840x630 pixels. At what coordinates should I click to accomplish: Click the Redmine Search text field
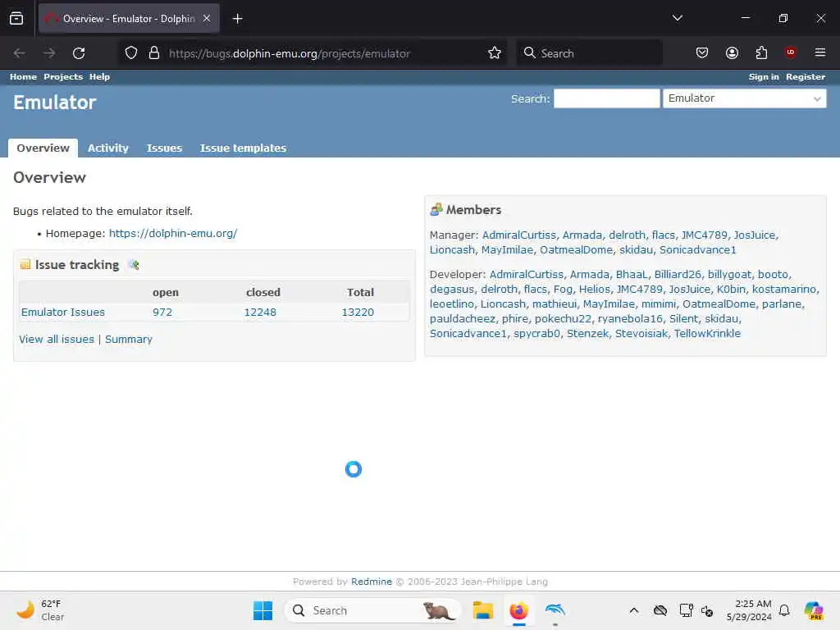pos(606,98)
